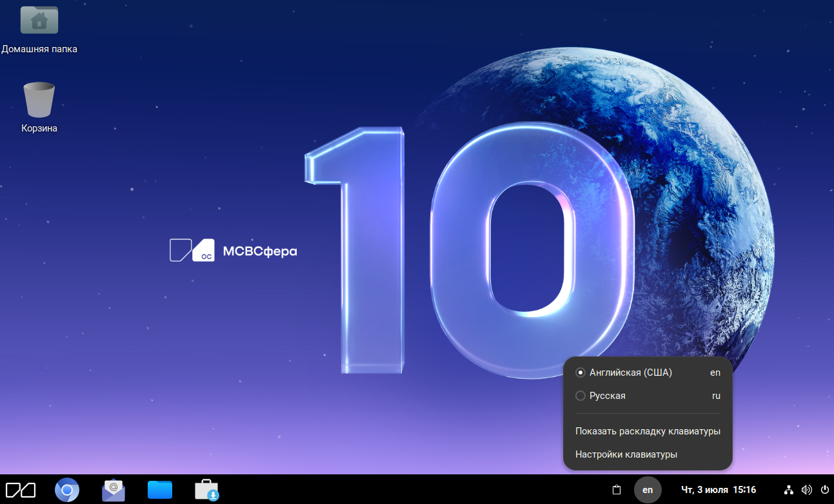Open the power menu icon
The width and height of the screenshot is (834, 504).
coord(824,490)
